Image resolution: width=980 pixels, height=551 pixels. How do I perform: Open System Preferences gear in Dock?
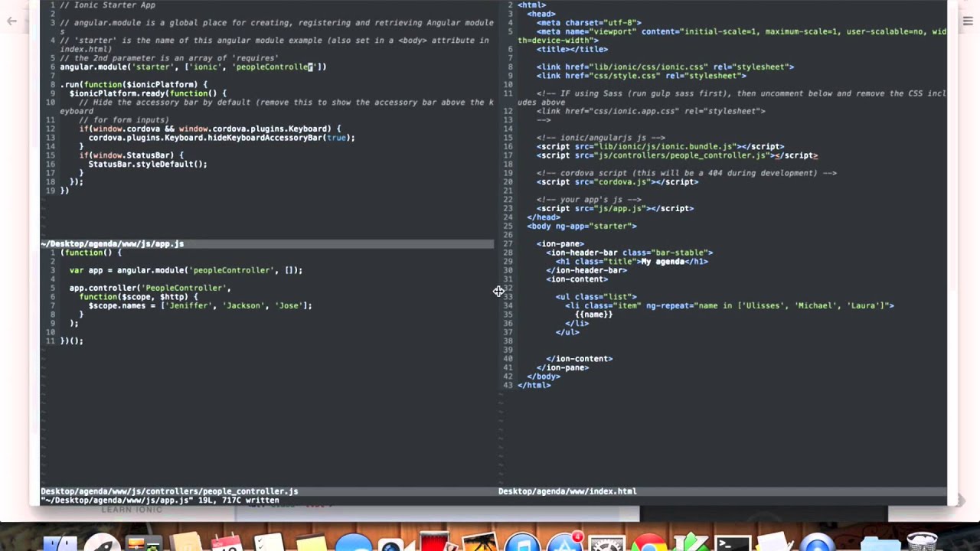point(607,543)
